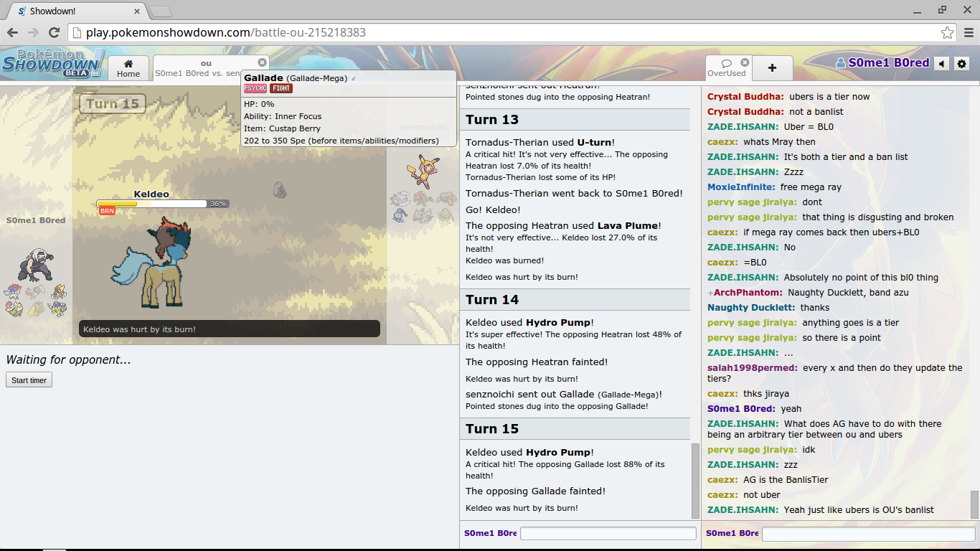980x551 pixels.
Task: Click the Psychic type badge in tooltip
Action: tap(255, 88)
